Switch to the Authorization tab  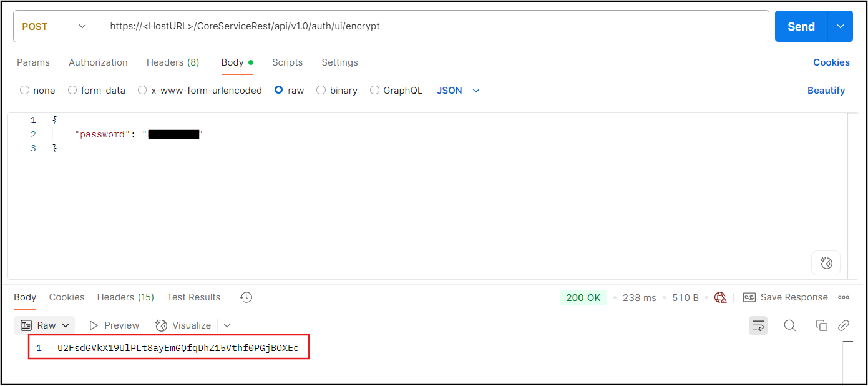(98, 62)
